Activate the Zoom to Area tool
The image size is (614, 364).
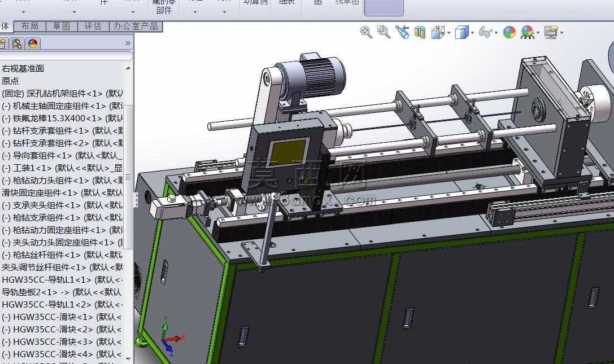tap(384, 32)
